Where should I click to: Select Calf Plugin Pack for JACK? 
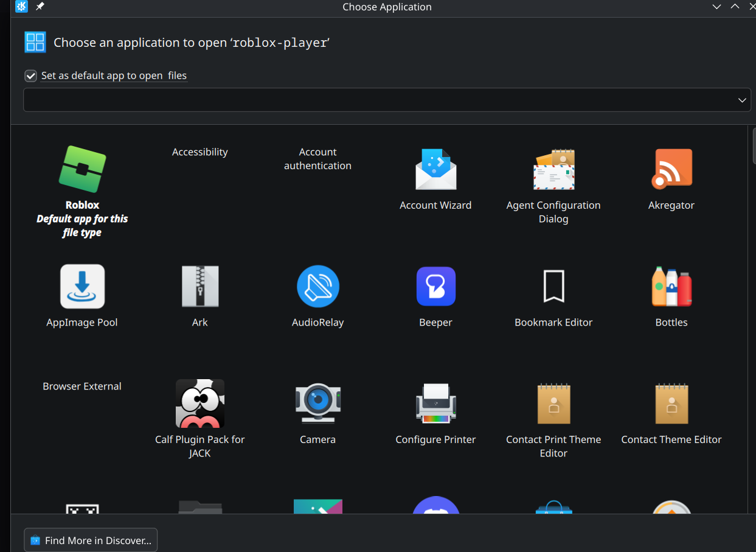(199, 404)
